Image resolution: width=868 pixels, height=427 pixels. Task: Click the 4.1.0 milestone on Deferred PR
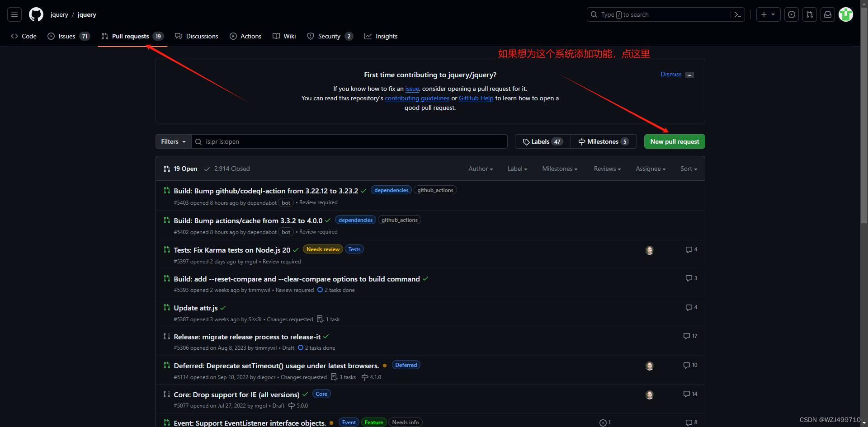(x=371, y=377)
